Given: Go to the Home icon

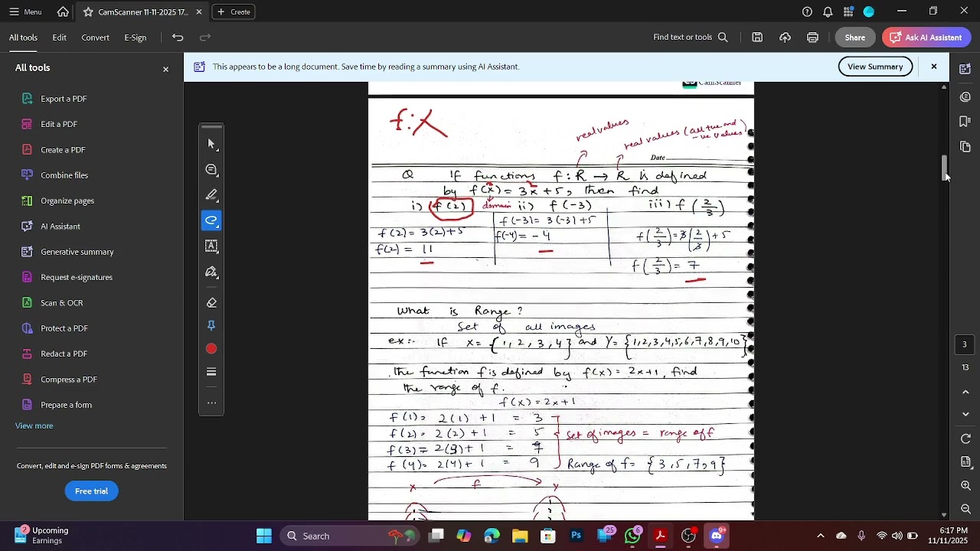Looking at the screenshot, I should (x=63, y=11).
